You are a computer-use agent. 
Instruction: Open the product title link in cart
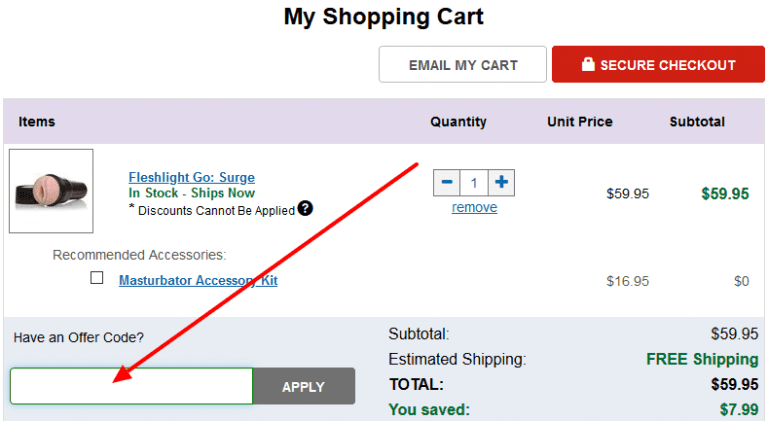pyautogui.click(x=192, y=177)
